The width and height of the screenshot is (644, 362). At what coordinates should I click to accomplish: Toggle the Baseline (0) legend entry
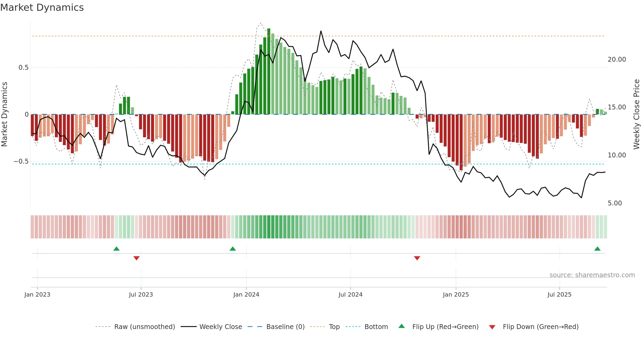point(276,327)
